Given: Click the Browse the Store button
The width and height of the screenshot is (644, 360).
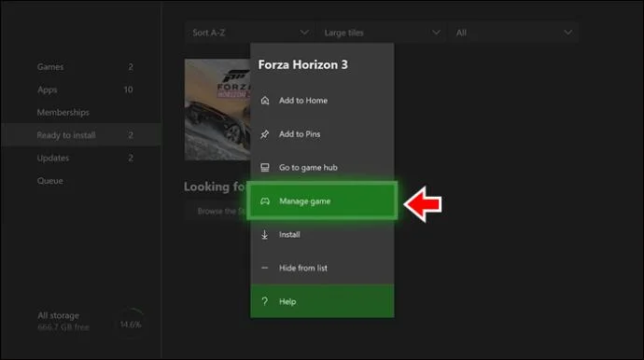Looking at the screenshot, I should [217, 211].
